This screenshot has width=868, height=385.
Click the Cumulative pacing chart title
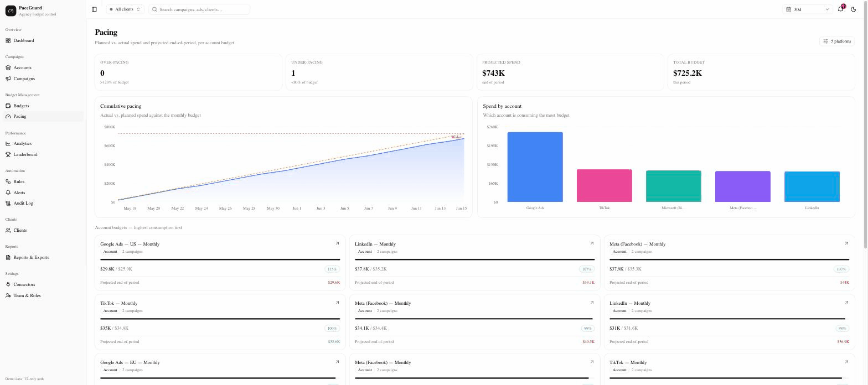[121, 106]
